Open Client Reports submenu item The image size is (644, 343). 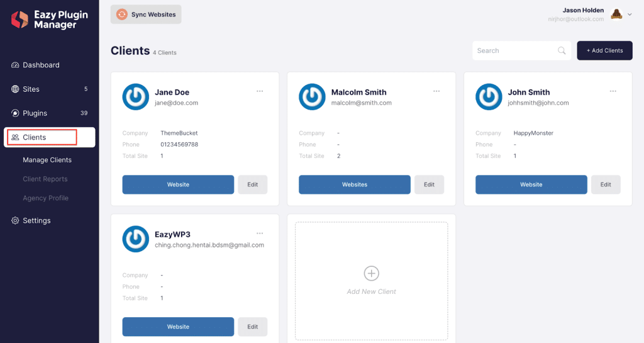[45, 179]
